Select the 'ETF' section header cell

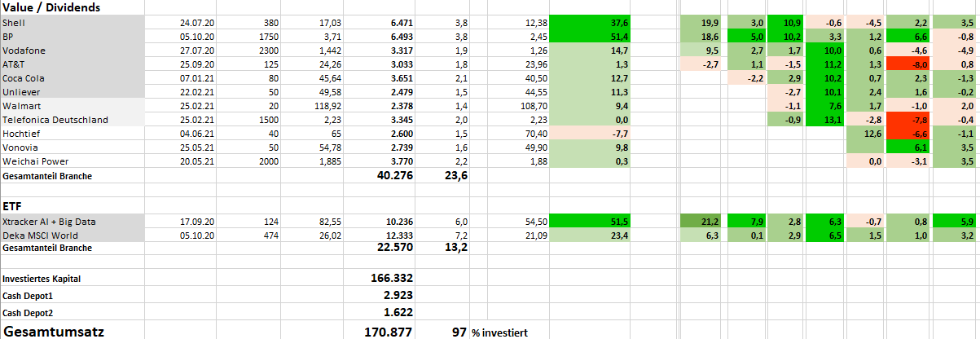(x=73, y=207)
